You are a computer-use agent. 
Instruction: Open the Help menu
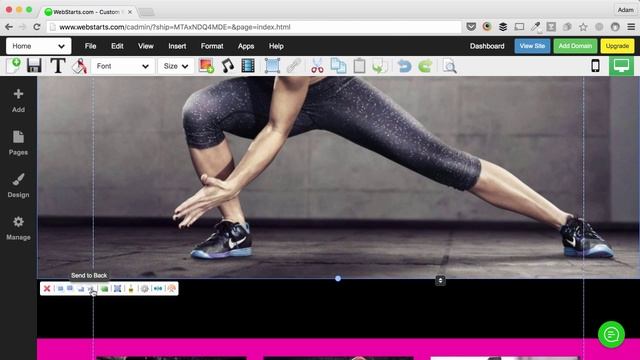tap(276, 46)
